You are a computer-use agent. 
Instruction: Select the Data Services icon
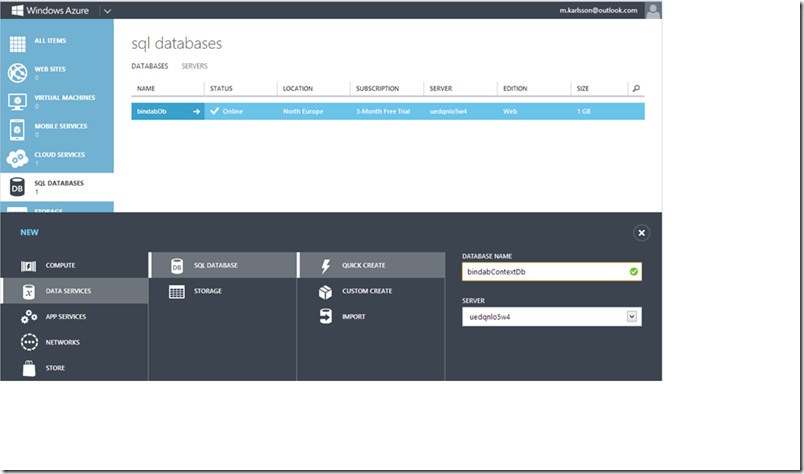tap(29, 291)
